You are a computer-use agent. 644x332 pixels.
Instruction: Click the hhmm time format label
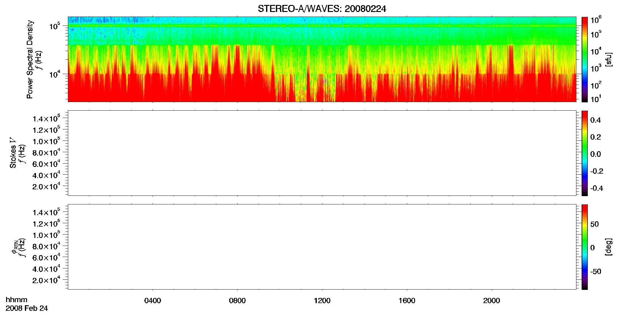[x=17, y=300]
